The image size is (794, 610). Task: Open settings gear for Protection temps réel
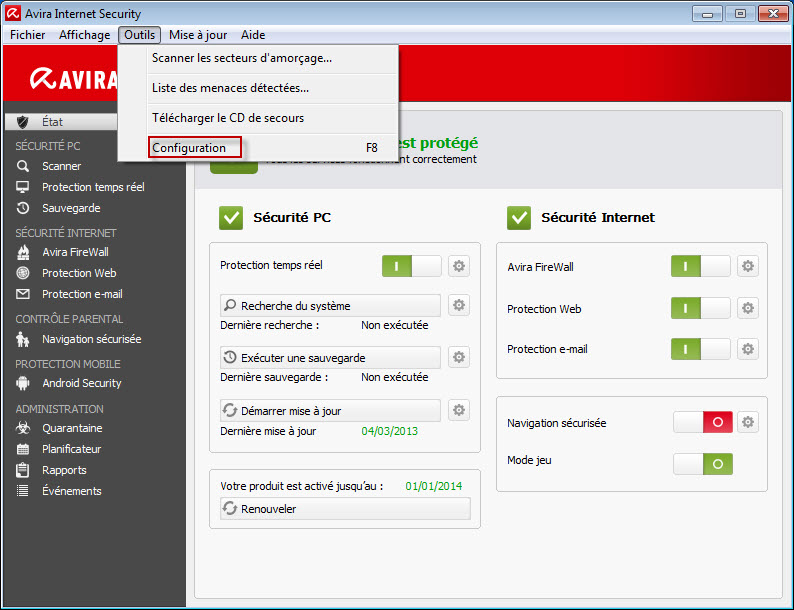coord(459,266)
